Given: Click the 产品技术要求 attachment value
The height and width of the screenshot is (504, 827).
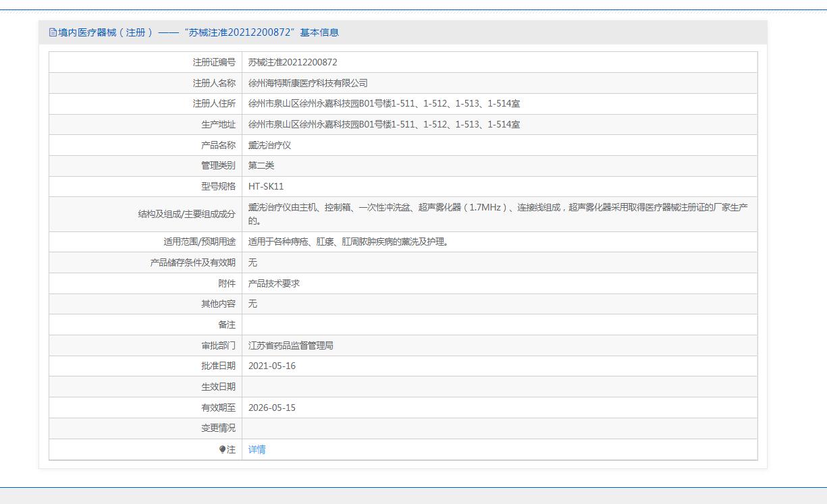Looking at the screenshot, I should click(x=274, y=283).
